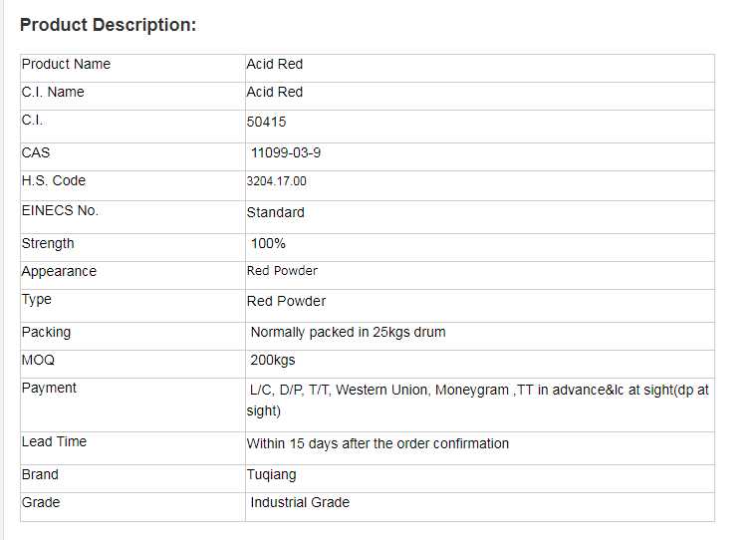Click the Payment label cell
Viewport: 756px width, 540px height.
[x=49, y=388]
